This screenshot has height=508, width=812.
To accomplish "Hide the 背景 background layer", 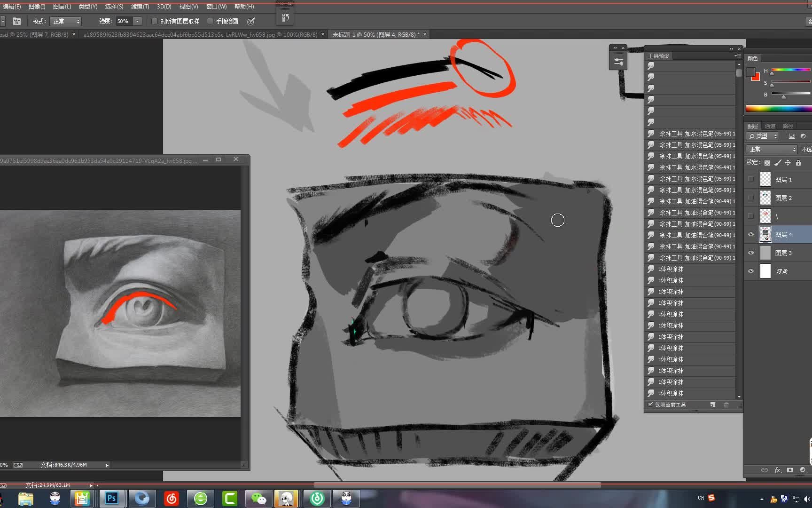I will click(x=751, y=271).
